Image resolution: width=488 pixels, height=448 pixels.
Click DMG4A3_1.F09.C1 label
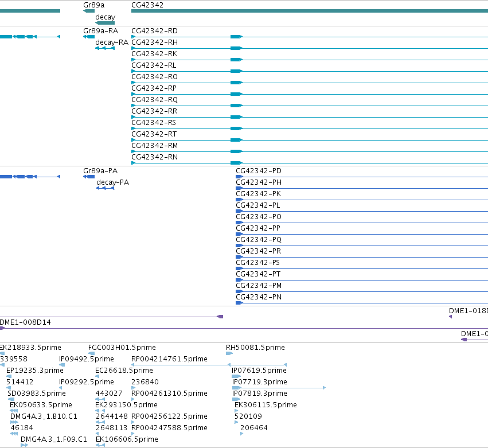pyautogui.click(x=53, y=440)
